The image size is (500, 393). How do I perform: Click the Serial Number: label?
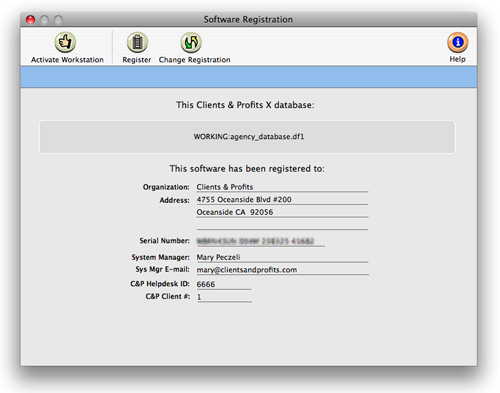pyautogui.click(x=164, y=241)
